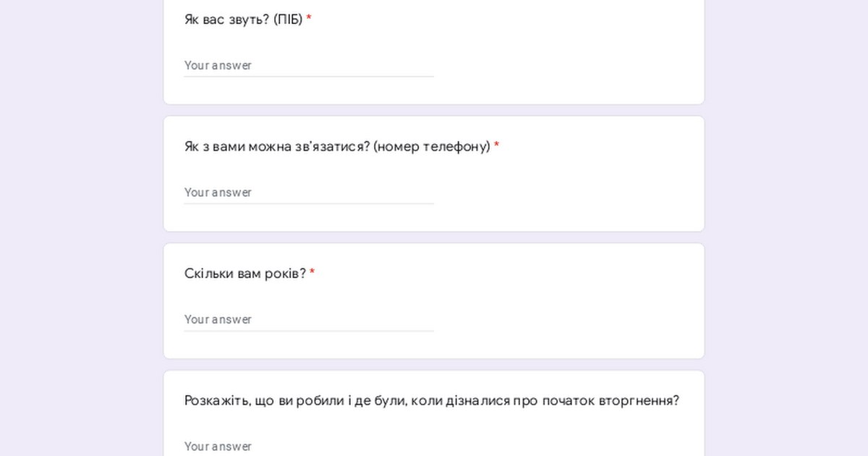Select the age answer input field

pyautogui.click(x=308, y=319)
